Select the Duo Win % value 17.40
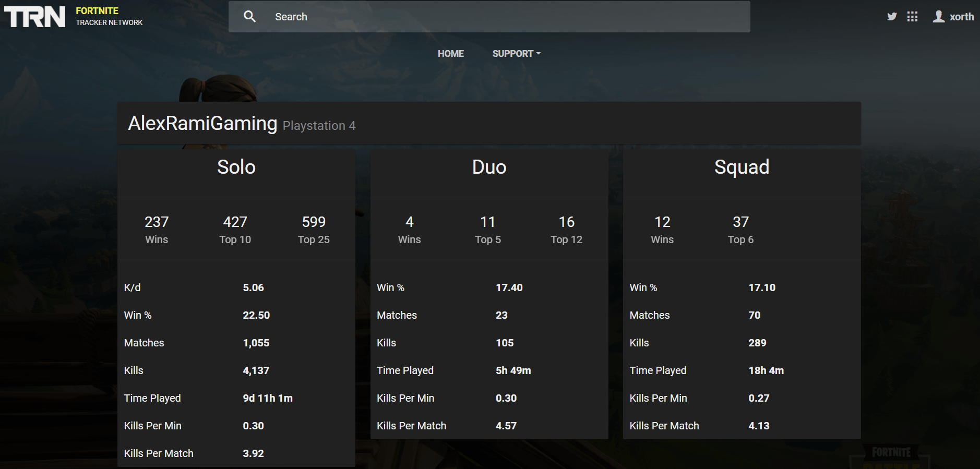The height and width of the screenshot is (469, 980). click(x=509, y=287)
